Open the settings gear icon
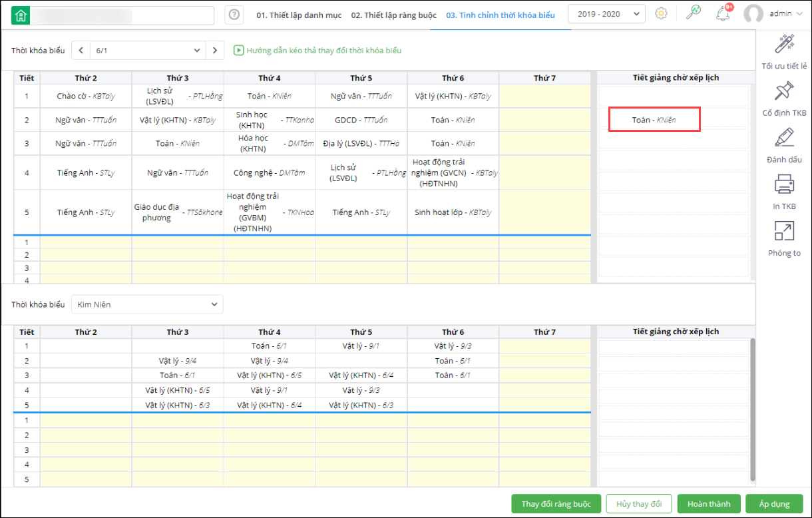812x518 pixels. click(x=661, y=14)
